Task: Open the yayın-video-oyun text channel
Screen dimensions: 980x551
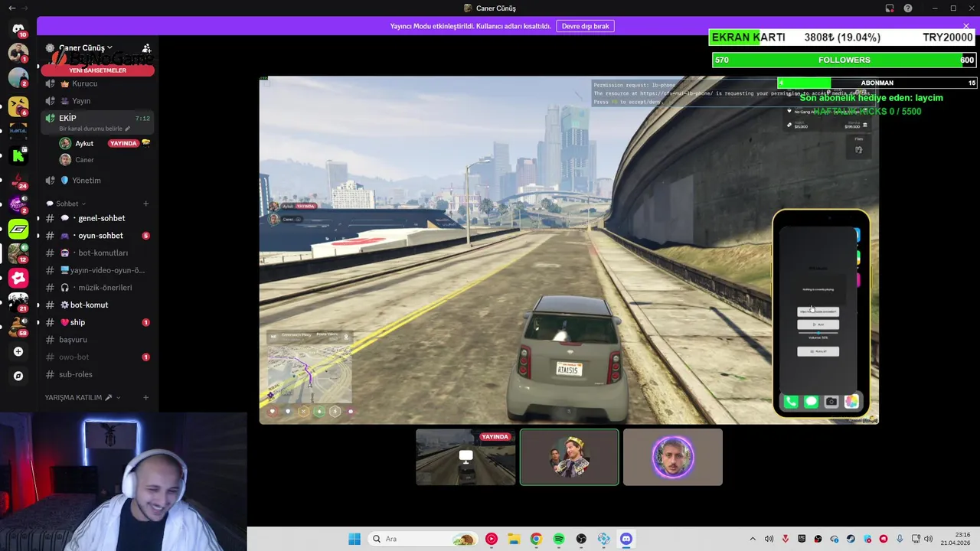Action: (x=98, y=270)
